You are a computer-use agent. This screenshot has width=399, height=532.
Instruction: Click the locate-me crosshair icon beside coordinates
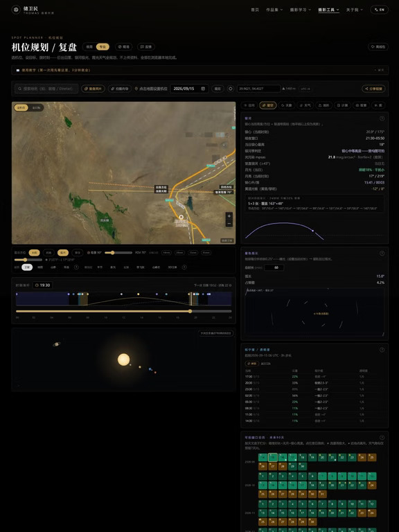pyautogui.click(x=231, y=89)
